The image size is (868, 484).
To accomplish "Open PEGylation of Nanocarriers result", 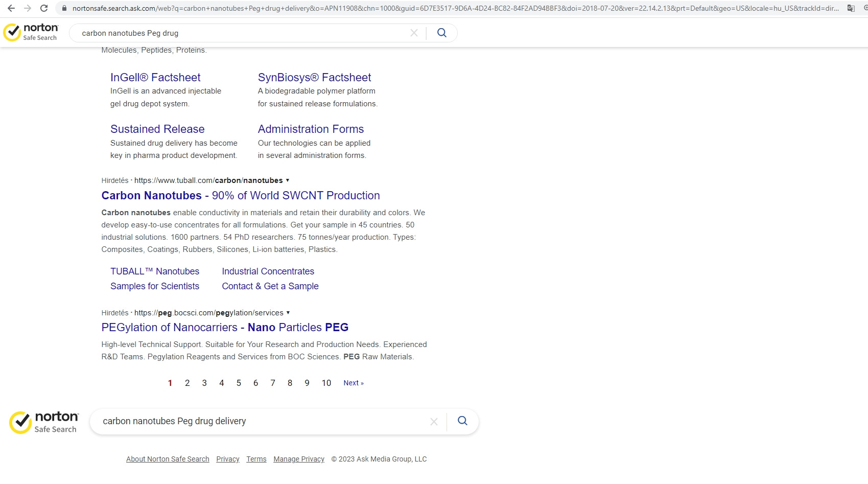I will coord(225,327).
